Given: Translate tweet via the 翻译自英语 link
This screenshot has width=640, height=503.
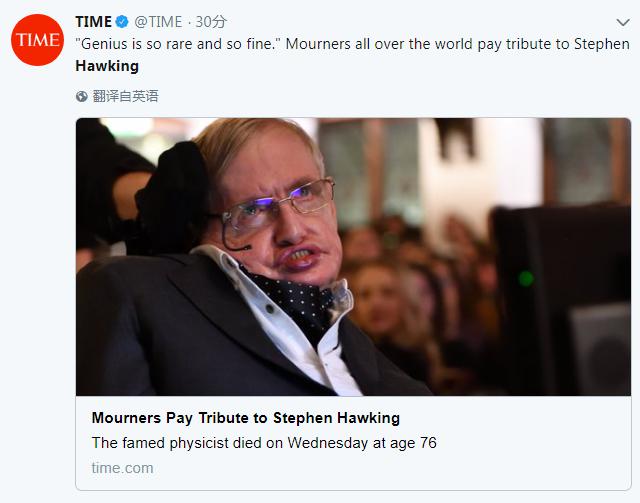Looking at the screenshot, I should pos(125,96).
